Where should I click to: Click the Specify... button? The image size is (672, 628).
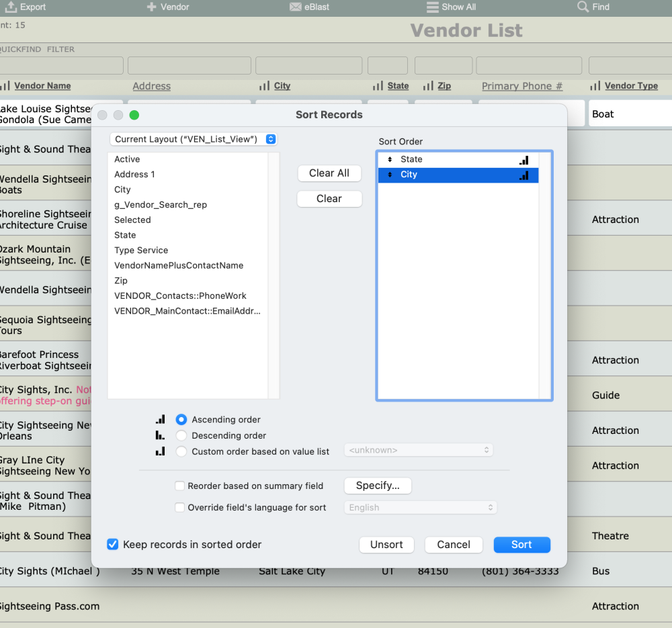tap(378, 486)
